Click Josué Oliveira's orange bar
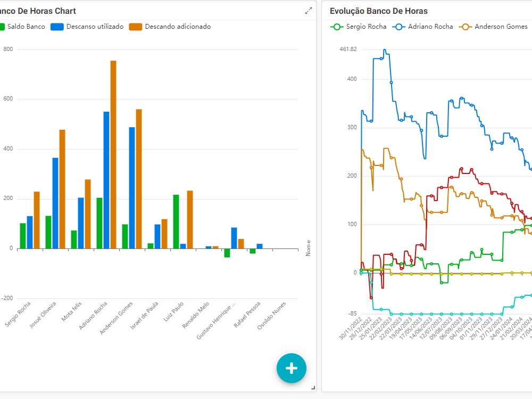Screen dimensions: 532x399 pyautogui.click(x=62, y=189)
